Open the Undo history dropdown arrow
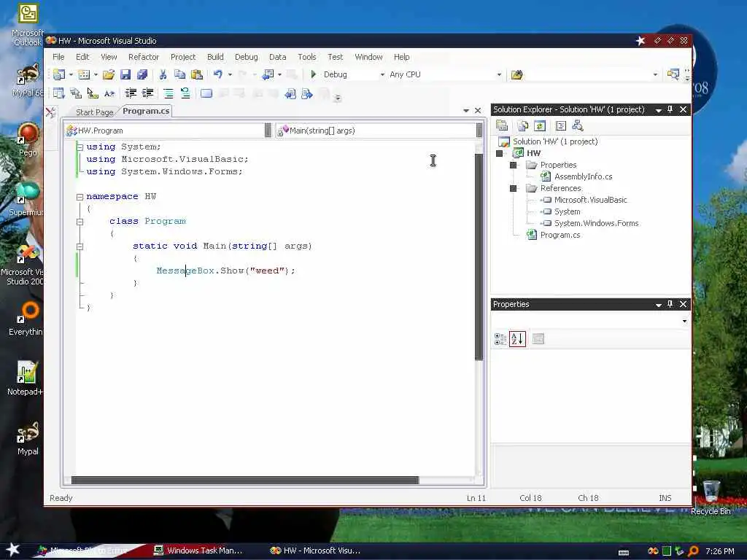Viewport: 747px width, 560px height. click(x=230, y=75)
